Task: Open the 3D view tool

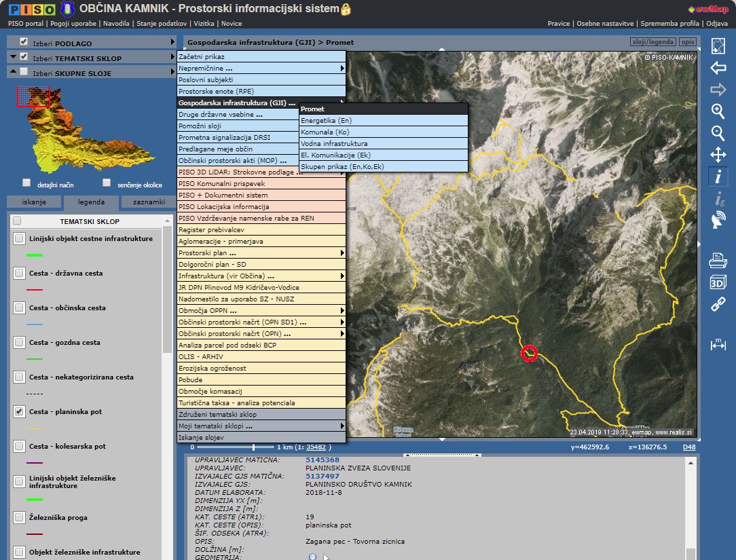Action: pyautogui.click(x=718, y=282)
